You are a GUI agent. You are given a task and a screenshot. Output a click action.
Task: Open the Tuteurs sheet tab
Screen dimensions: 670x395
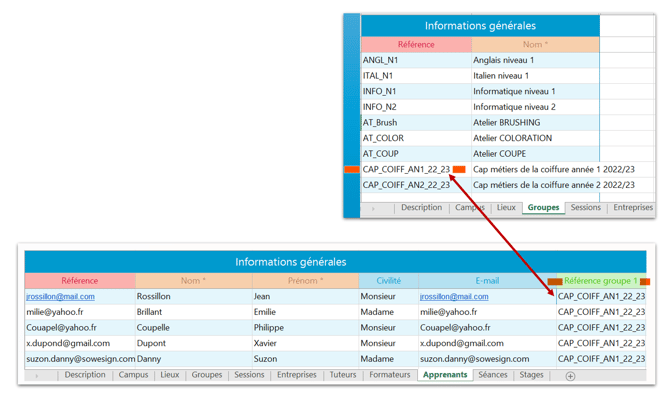click(x=343, y=375)
